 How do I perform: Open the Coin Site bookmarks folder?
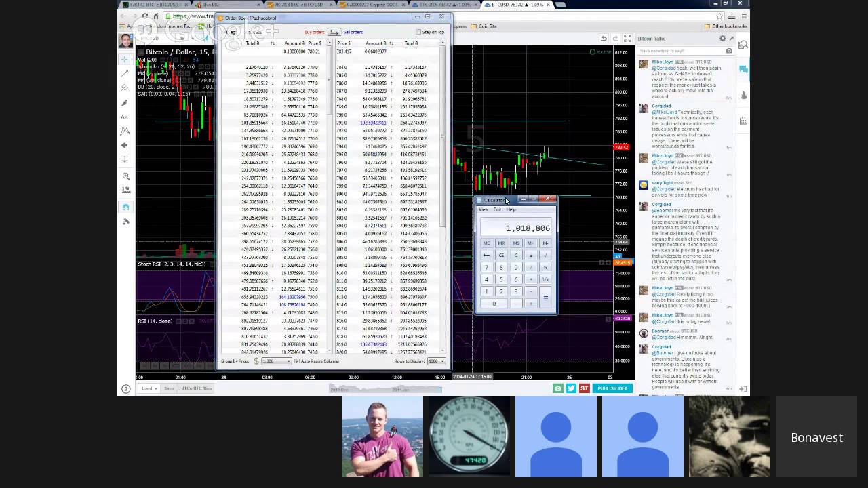coord(484,26)
